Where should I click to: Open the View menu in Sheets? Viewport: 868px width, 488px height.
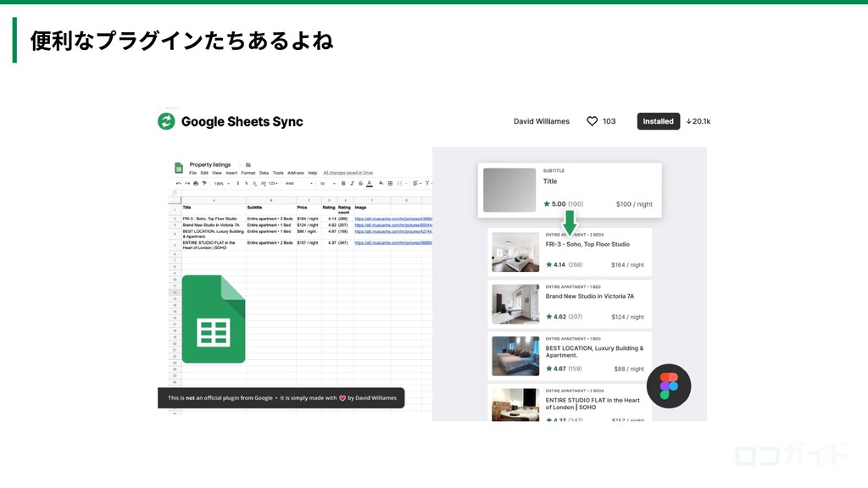217,173
